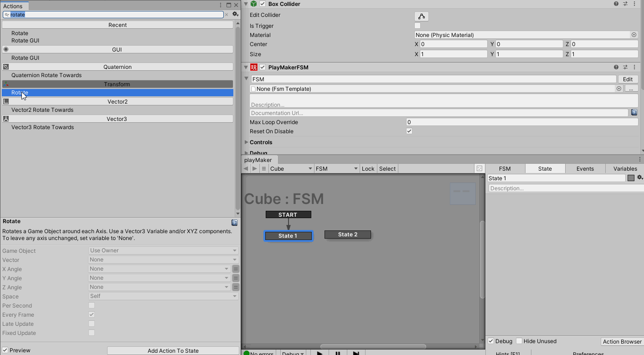Toggle the Every Frame checkbox
644x355 pixels.
(x=92, y=314)
